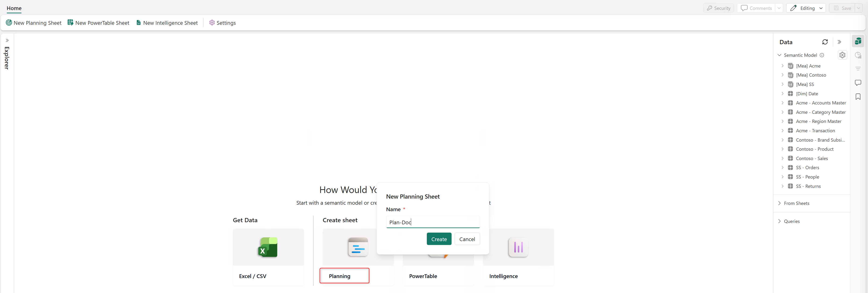
Task: Expand the Acme - Transaction table
Action: pyautogui.click(x=782, y=131)
